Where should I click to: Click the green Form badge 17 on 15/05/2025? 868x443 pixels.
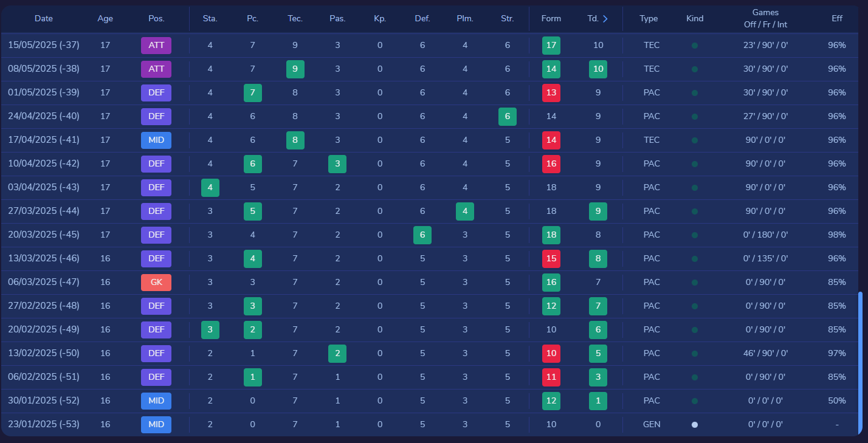point(551,46)
